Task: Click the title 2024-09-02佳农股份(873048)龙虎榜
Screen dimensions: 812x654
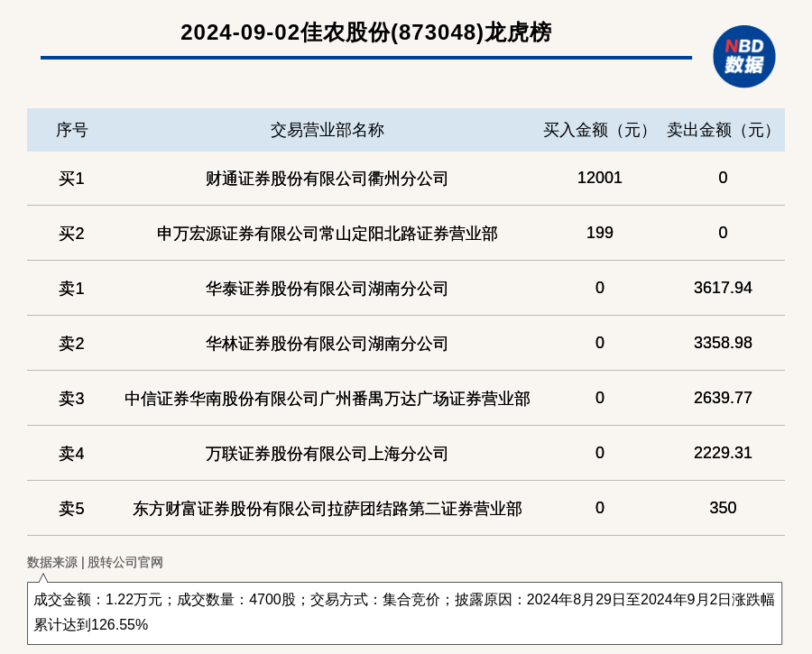Action: (x=366, y=32)
